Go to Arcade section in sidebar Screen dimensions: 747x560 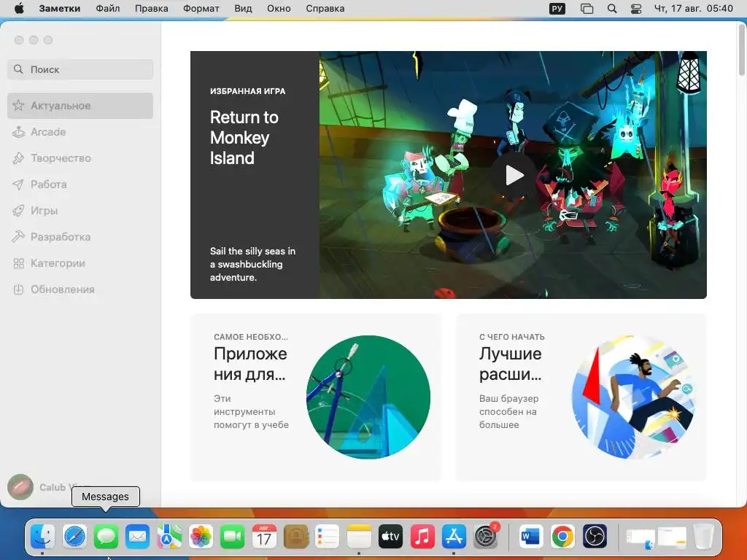tap(80, 132)
